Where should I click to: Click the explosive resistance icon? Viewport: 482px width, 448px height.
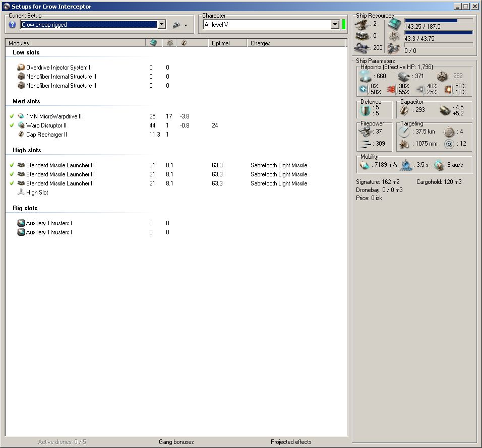pos(448,89)
